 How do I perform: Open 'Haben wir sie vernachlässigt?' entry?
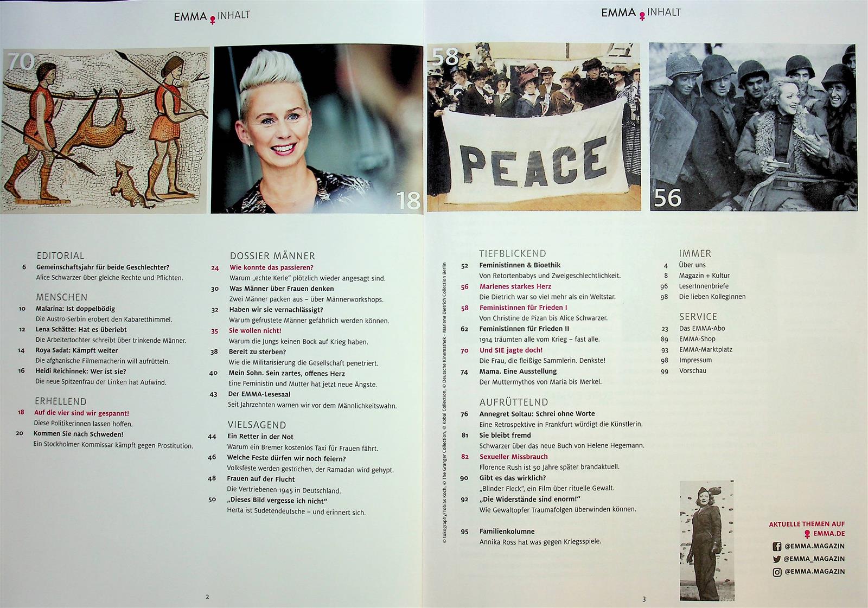pyautogui.click(x=276, y=310)
